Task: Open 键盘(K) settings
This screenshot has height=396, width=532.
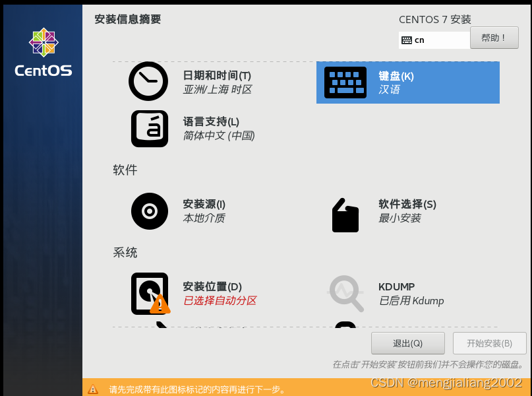Action: click(x=396, y=76)
